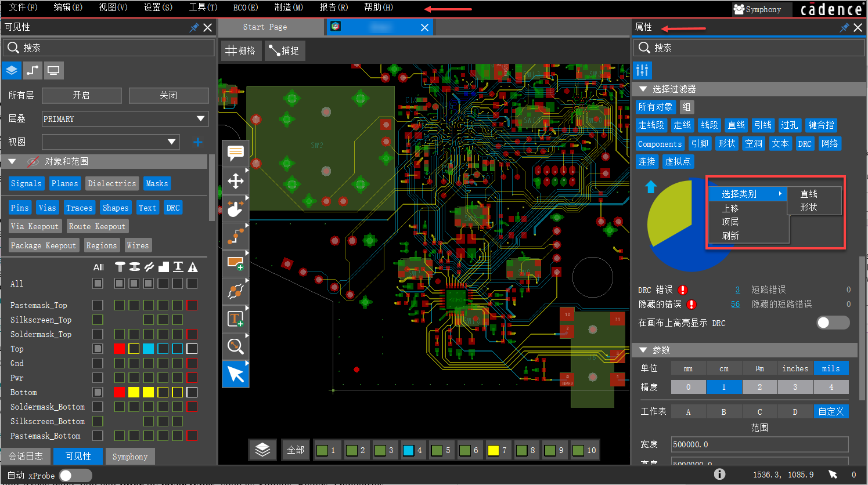The width and height of the screenshot is (868, 485).
Task: Toggle the Dielectrics filter button
Action: (x=112, y=183)
